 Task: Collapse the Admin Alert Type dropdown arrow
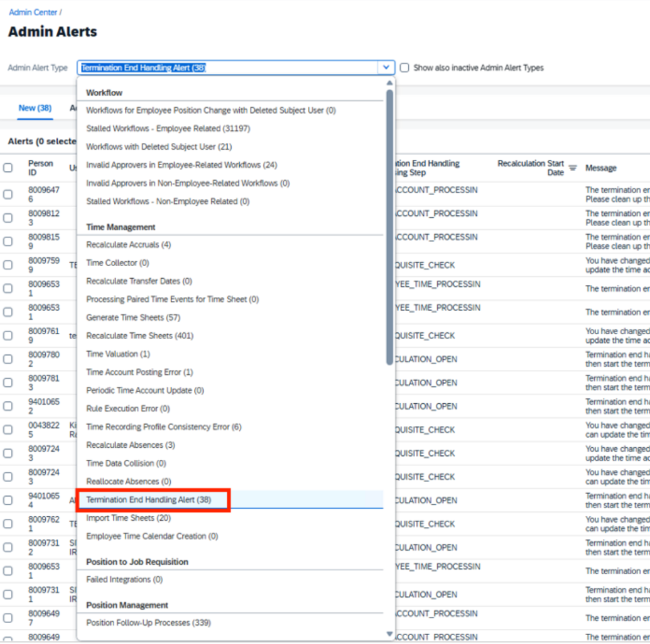coord(386,67)
